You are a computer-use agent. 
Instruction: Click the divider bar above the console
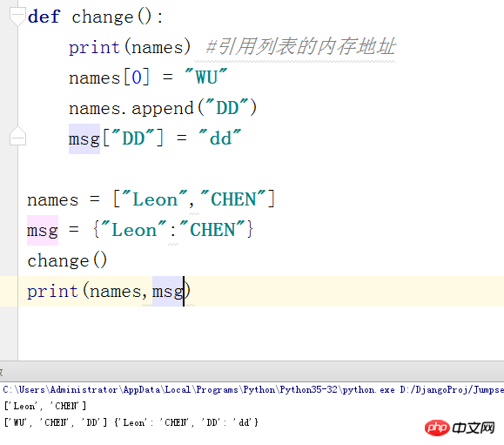click(252, 372)
